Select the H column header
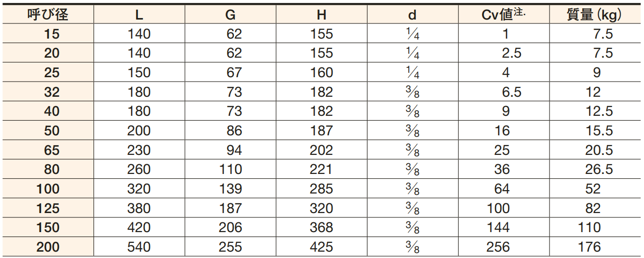The image size is (644, 258). pyautogui.click(x=321, y=15)
